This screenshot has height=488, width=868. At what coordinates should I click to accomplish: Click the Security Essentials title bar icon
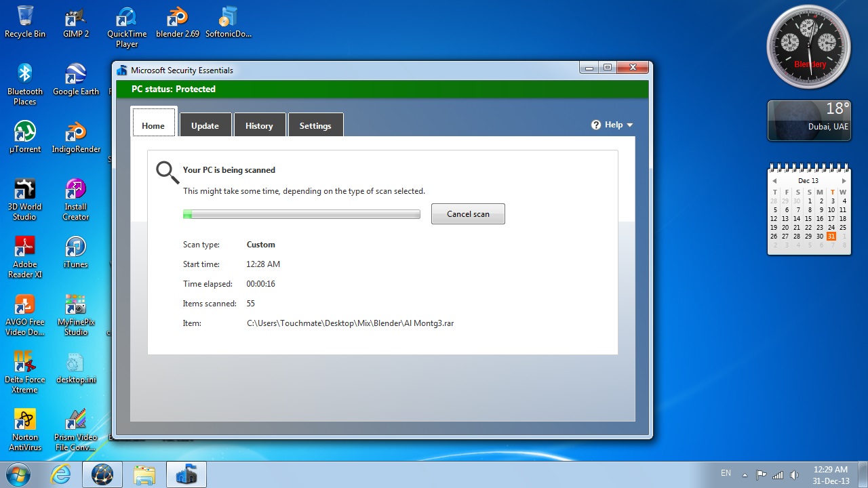(x=122, y=70)
